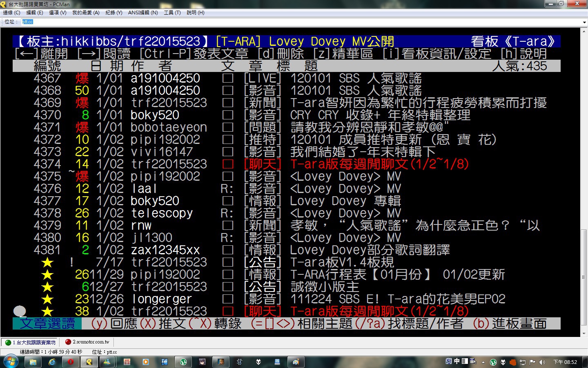Click the foobar2000 system tray icon

coord(503,362)
